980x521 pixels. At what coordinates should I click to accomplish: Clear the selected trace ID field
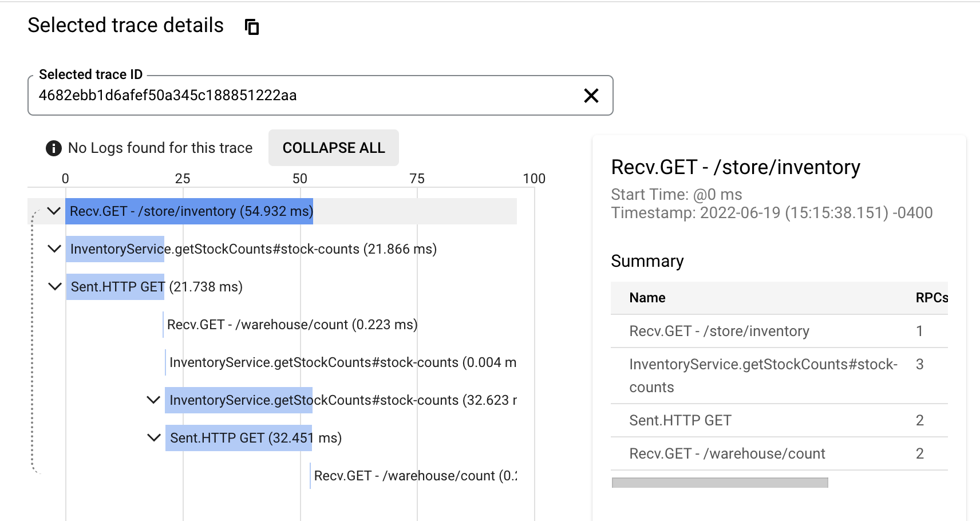(591, 96)
